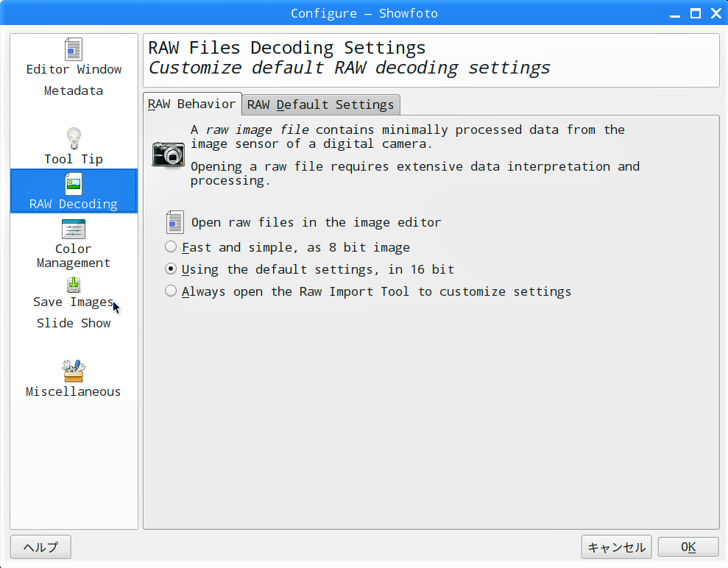Choose Using the default settings, in 16 bit
728x568 pixels.
tap(310, 269)
